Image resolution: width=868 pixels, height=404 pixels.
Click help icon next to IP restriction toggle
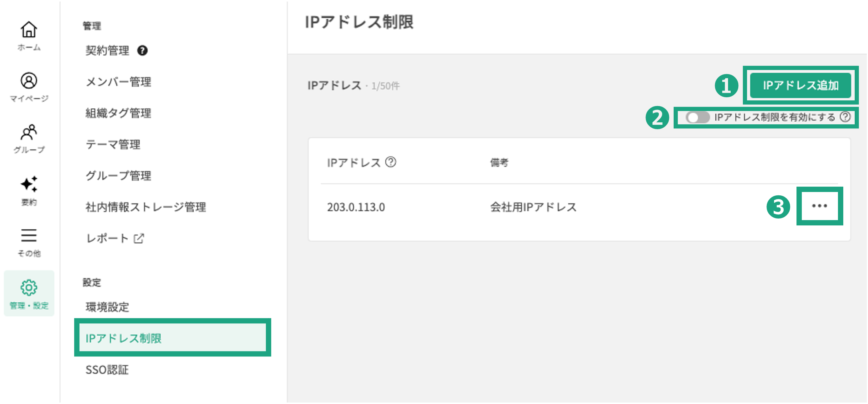(845, 117)
